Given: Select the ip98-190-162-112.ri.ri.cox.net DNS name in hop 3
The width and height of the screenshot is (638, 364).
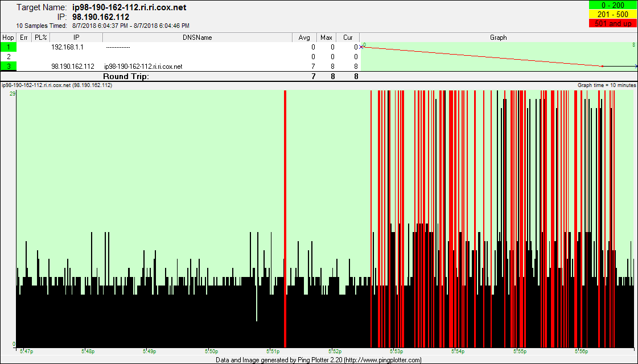Looking at the screenshot, I should pyautogui.click(x=143, y=67).
